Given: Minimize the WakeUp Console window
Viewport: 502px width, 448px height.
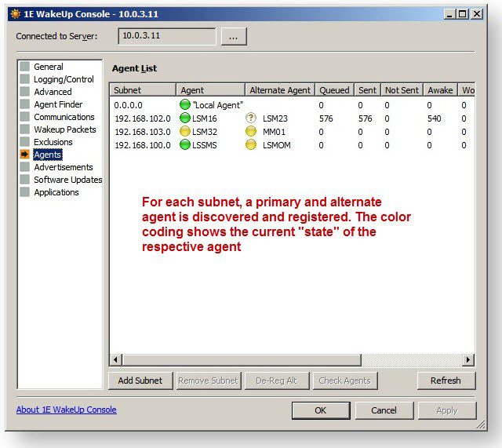Looking at the screenshot, I should (x=449, y=14).
